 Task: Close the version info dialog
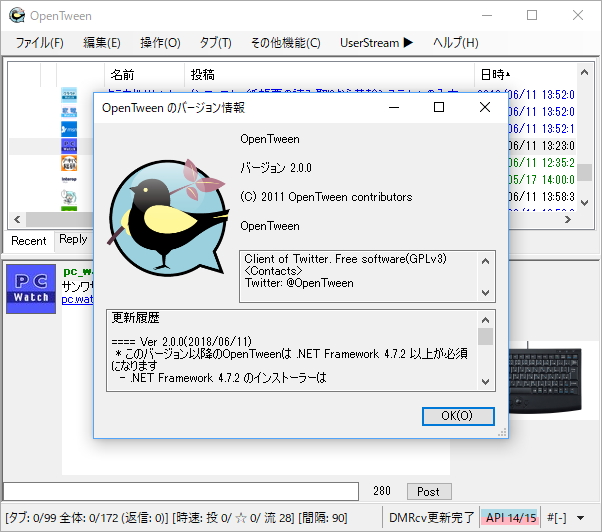485,107
